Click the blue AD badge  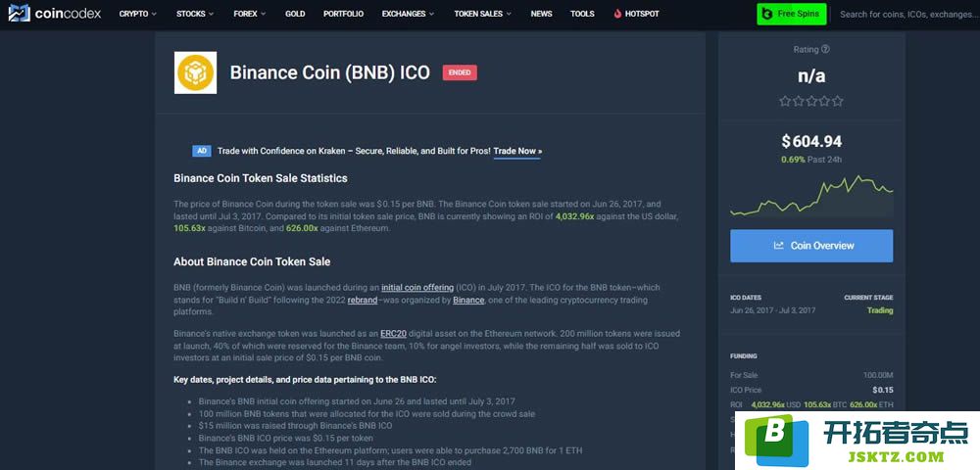(x=201, y=151)
